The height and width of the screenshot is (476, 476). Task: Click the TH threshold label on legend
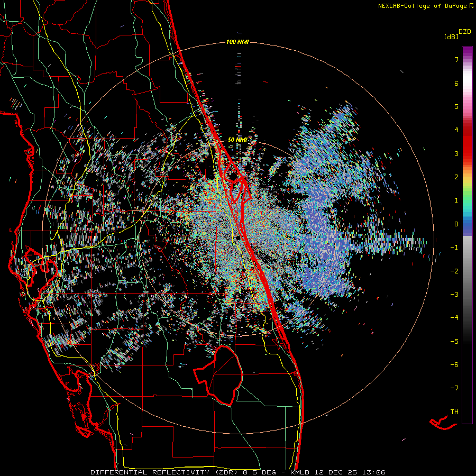click(454, 411)
